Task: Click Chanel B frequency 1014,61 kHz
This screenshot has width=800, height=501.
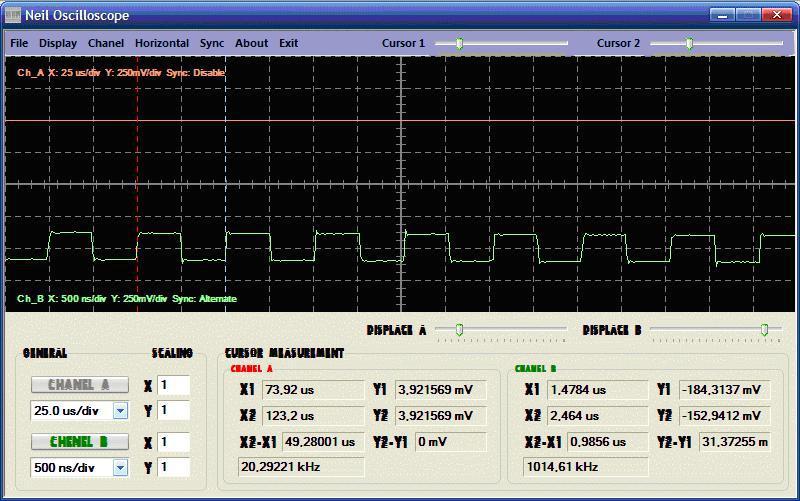Action: [x=585, y=467]
